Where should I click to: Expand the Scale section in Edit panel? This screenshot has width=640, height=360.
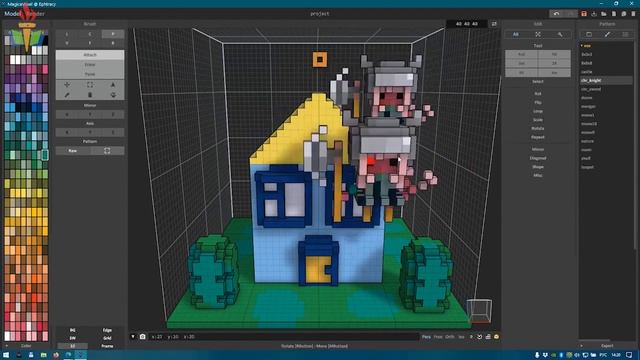tap(538, 120)
